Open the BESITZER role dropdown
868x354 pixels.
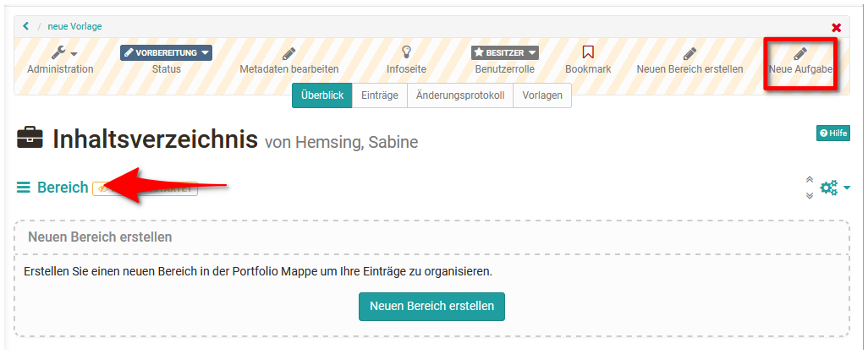tap(505, 52)
